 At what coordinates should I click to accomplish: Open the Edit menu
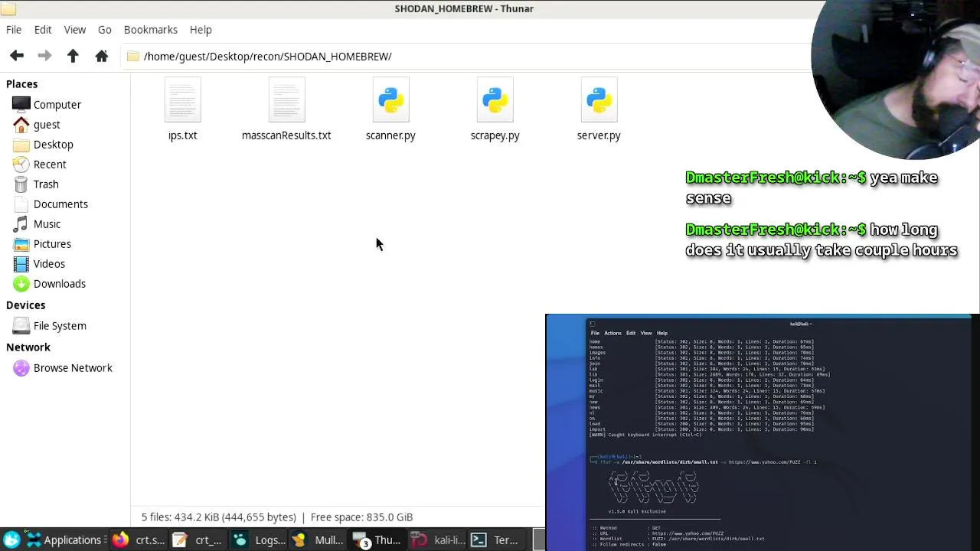point(43,29)
